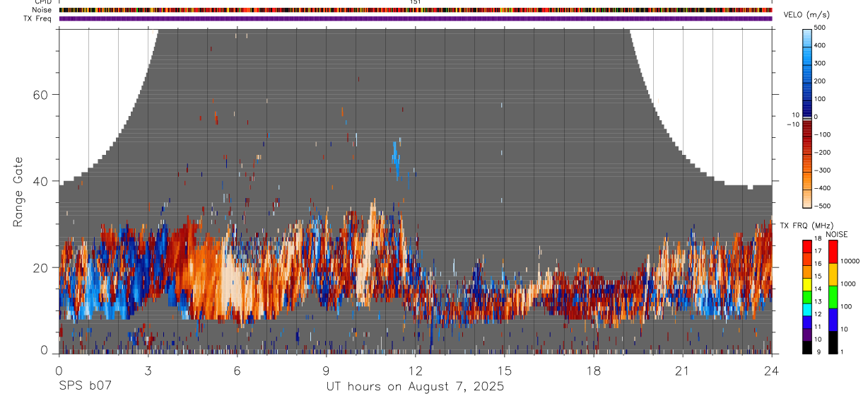Viewport: 868px width, 401px height.
Task: Click the '17' TX frequency scale label
Action: [819, 251]
